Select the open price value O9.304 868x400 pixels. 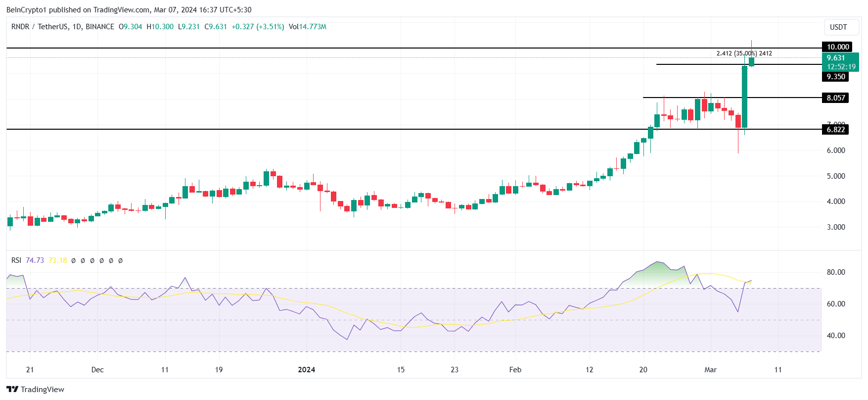(131, 27)
